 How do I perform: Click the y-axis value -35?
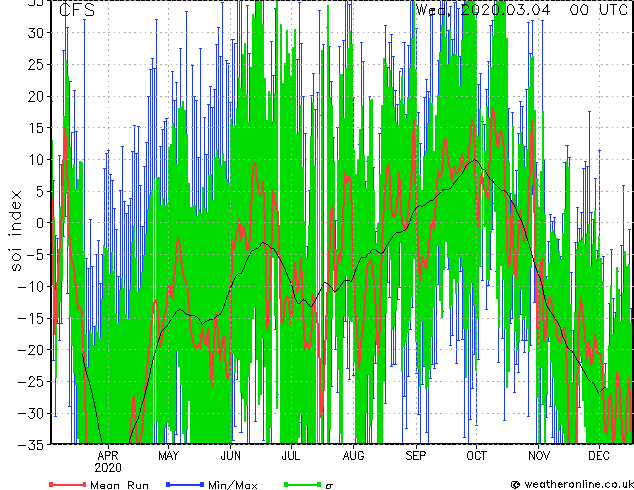click(x=31, y=445)
